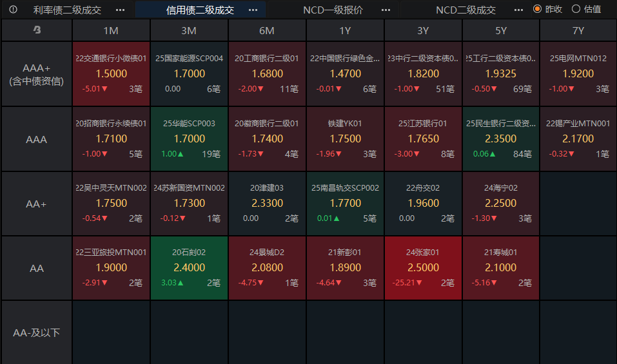Open more options for NCD一级报价
The image size is (617, 364).
386,10
